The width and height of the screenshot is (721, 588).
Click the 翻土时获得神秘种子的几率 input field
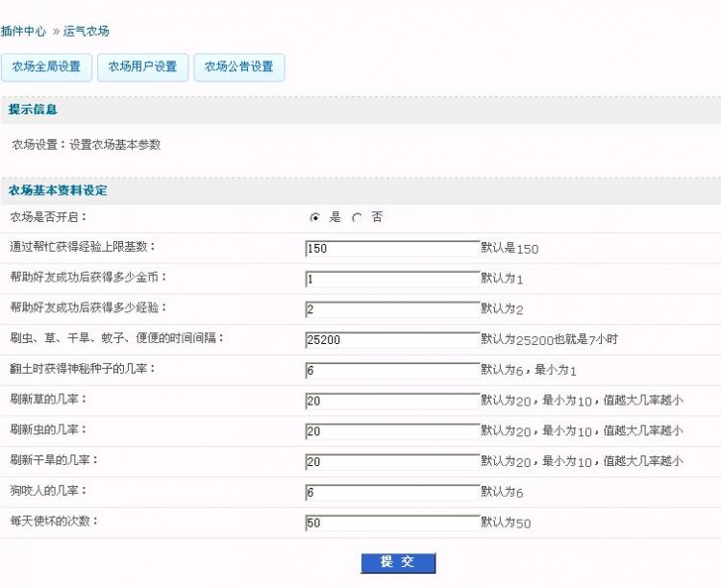(x=391, y=370)
